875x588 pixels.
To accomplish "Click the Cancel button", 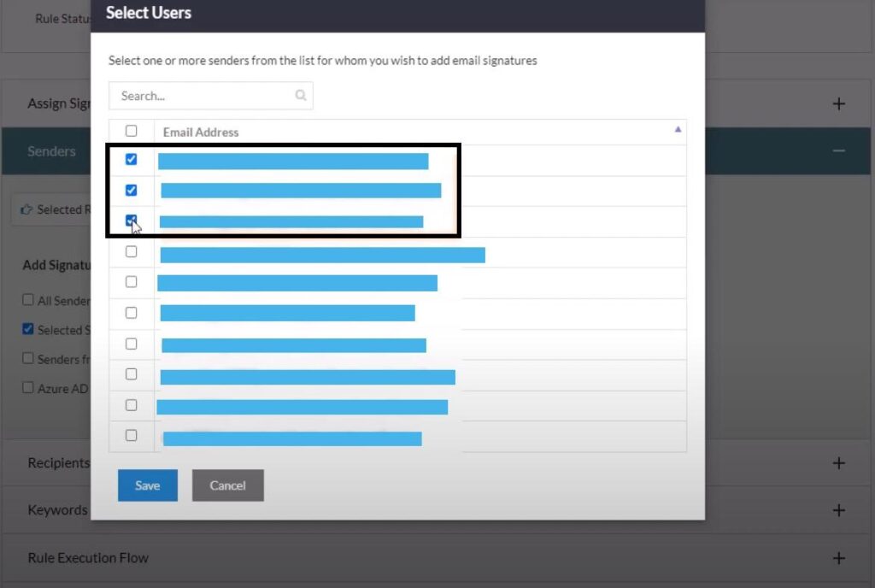I will pos(227,485).
